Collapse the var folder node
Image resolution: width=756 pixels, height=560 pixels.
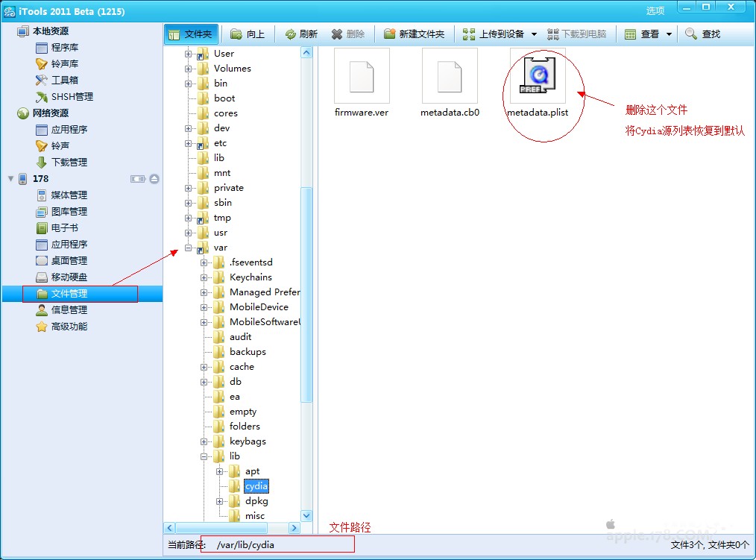point(188,248)
